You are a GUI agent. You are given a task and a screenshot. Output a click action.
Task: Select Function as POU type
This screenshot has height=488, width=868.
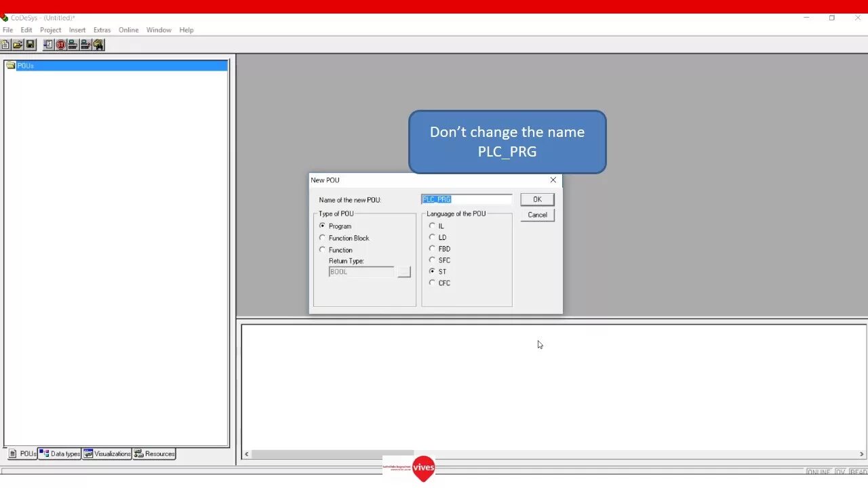coord(322,249)
